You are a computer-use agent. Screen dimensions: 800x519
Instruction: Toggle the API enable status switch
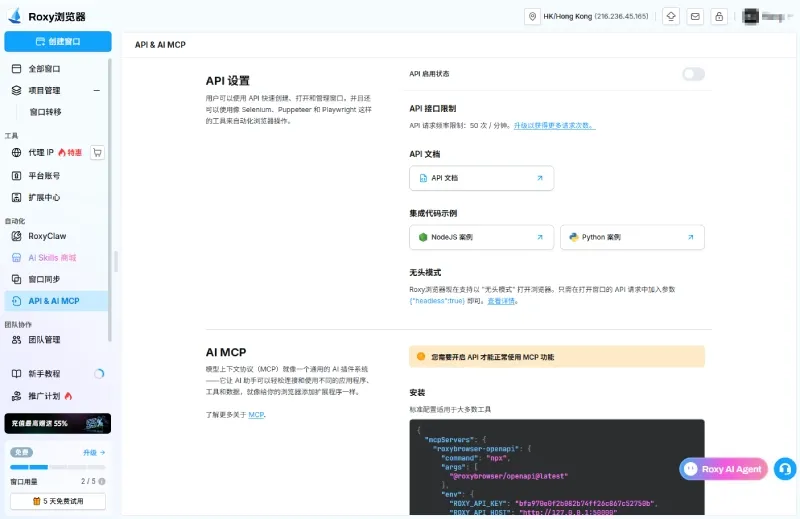[693, 74]
